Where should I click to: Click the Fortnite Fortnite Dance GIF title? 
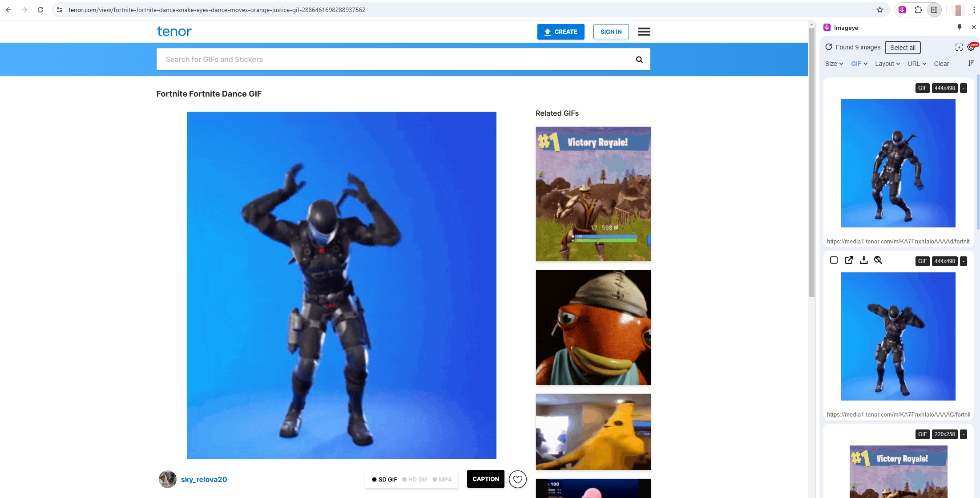tap(209, 94)
